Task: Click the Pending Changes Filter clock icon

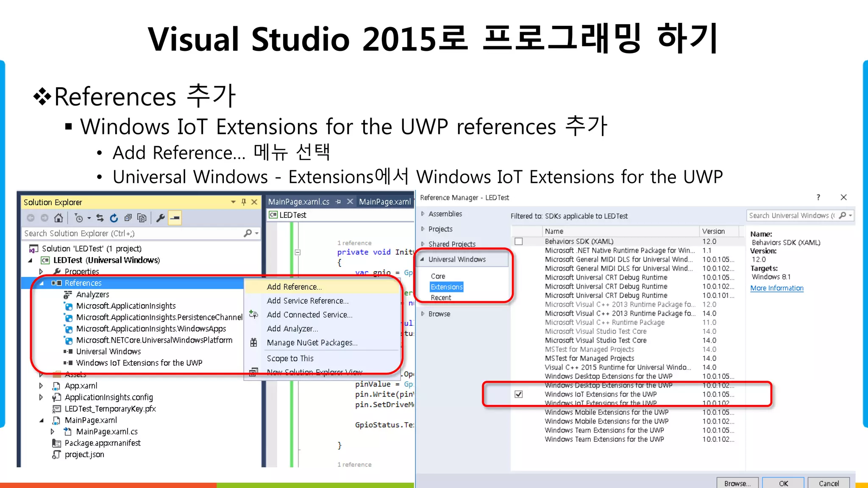Action: (79, 218)
